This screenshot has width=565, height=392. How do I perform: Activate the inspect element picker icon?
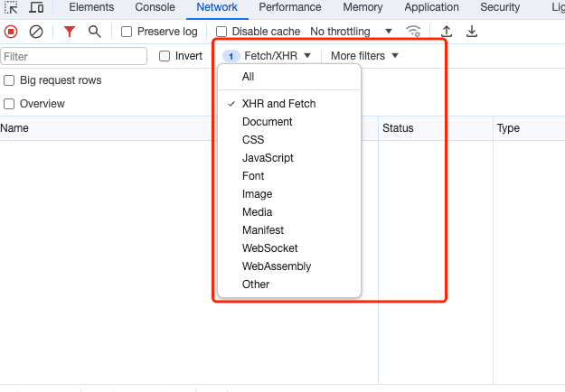[x=11, y=7]
